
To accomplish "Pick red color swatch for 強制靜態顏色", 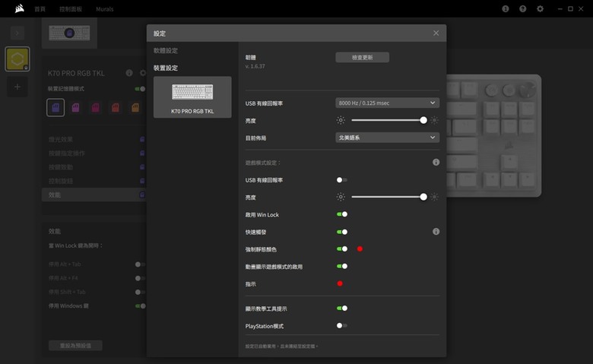I will [360, 248].
